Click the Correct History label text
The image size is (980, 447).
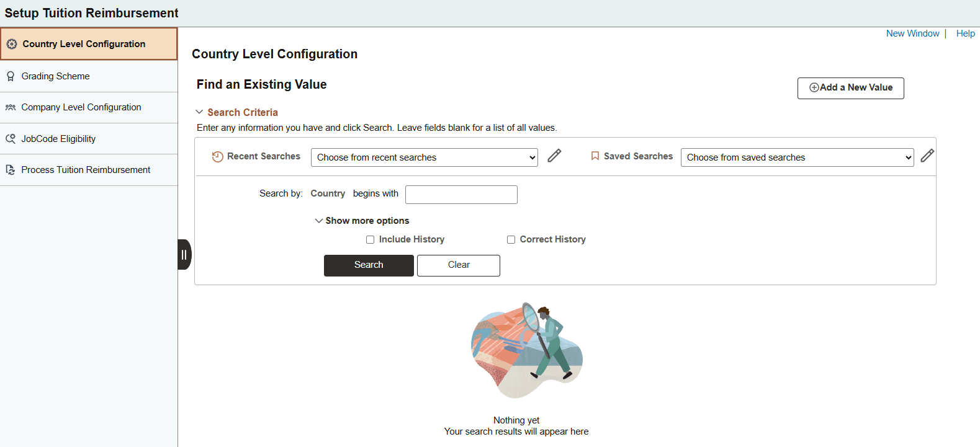click(552, 239)
